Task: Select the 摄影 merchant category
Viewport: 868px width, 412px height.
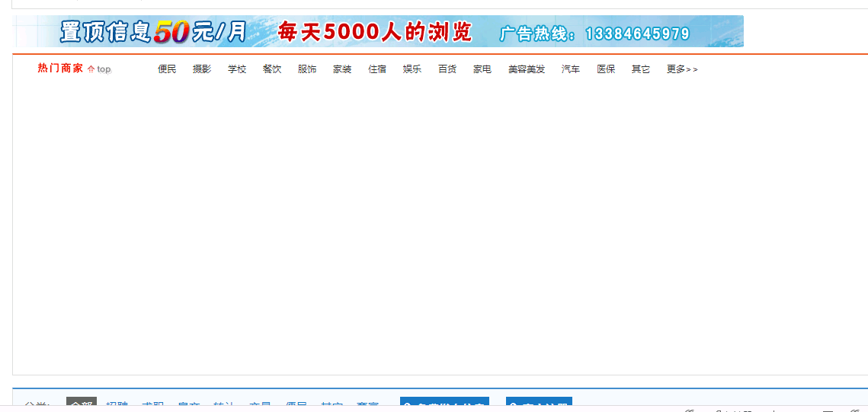Action: 202,69
